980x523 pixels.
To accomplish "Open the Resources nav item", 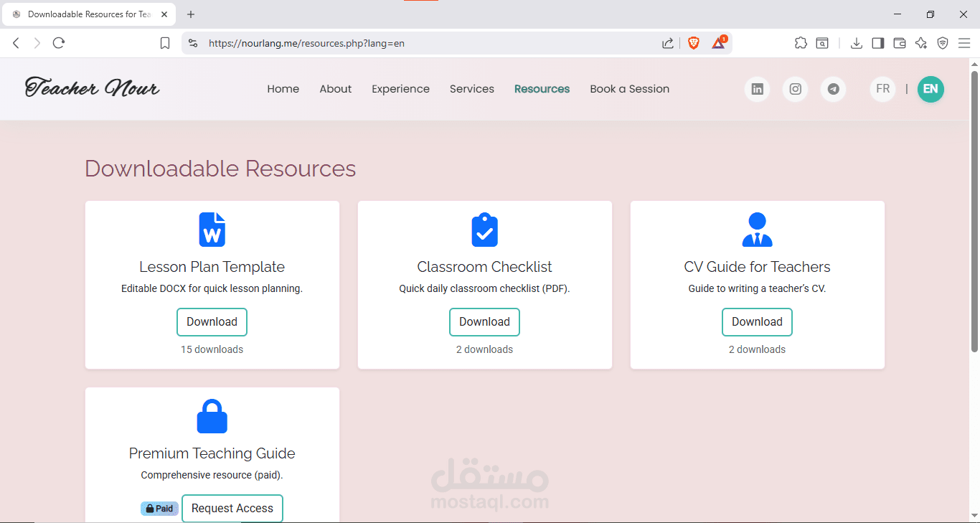I will coord(542,89).
